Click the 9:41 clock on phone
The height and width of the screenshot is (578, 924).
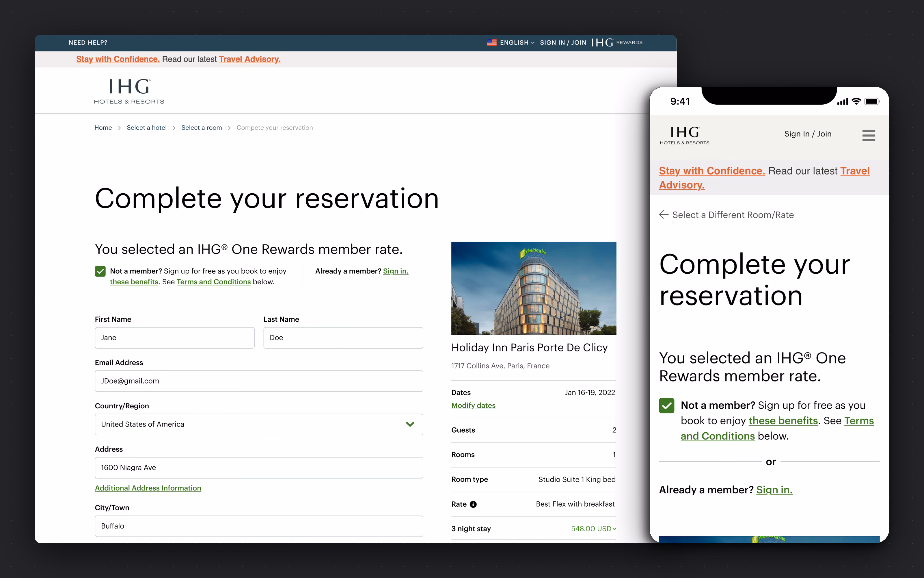tap(680, 101)
